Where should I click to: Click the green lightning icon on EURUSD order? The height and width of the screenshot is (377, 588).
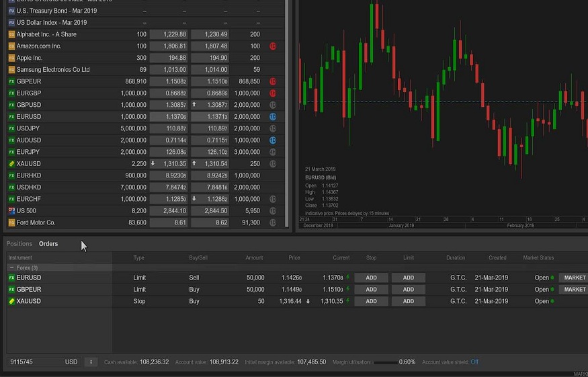[347, 278]
